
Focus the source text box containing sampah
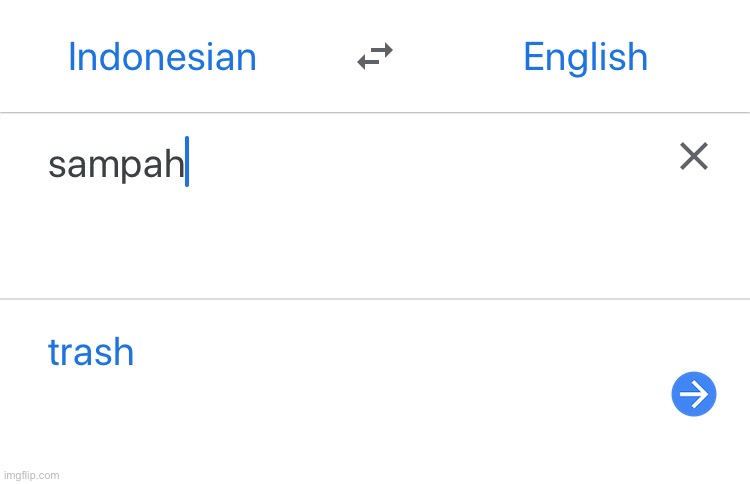[335, 206]
